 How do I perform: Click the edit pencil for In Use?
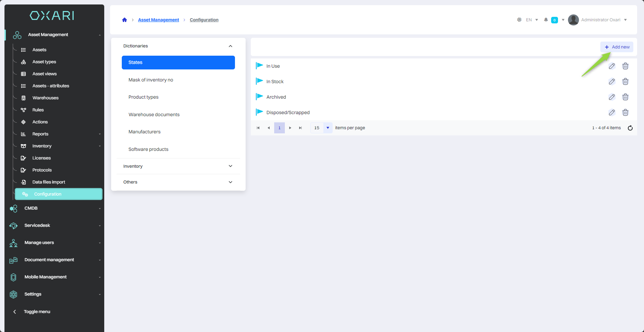pyautogui.click(x=612, y=66)
